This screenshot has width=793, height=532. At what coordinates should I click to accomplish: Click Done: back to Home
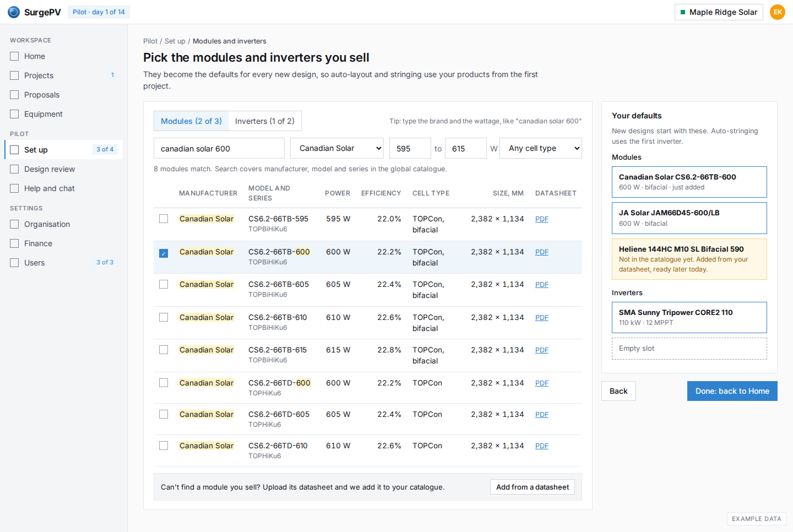732,391
